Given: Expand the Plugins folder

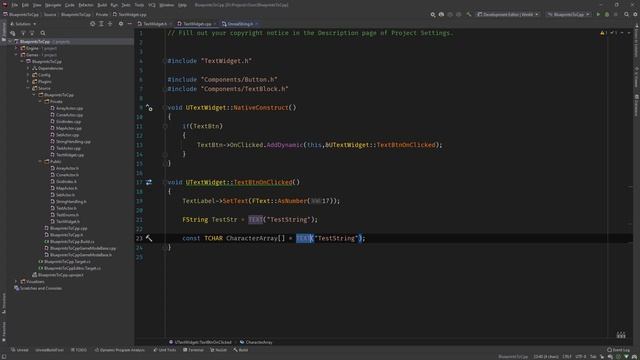Looking at the screenshot, I should 28,82.
